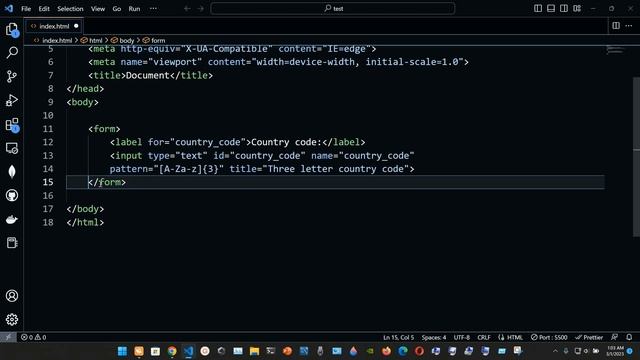Toggle the bottom panel layout button
Image resolution: width=640 pixels, height=360 pixels.
[551, 8]
